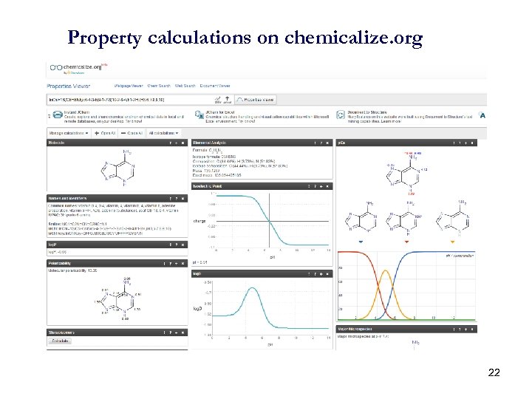
Task: Switch to Document Viewer
Action: (x=215, y=86)
